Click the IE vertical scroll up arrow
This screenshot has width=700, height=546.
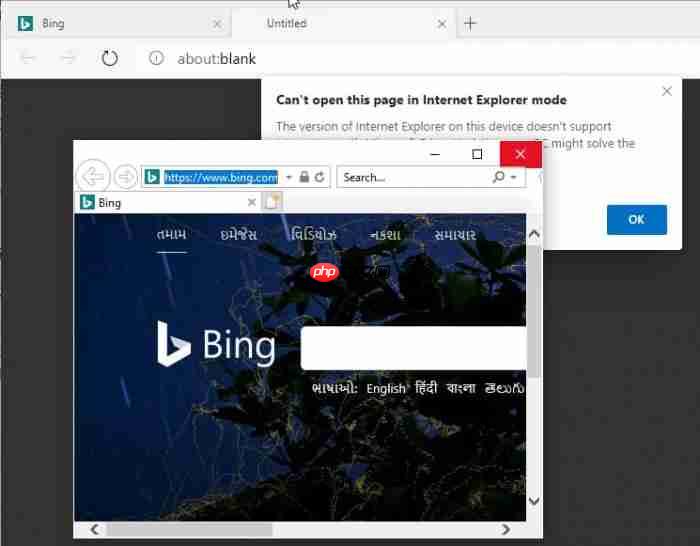534,234
